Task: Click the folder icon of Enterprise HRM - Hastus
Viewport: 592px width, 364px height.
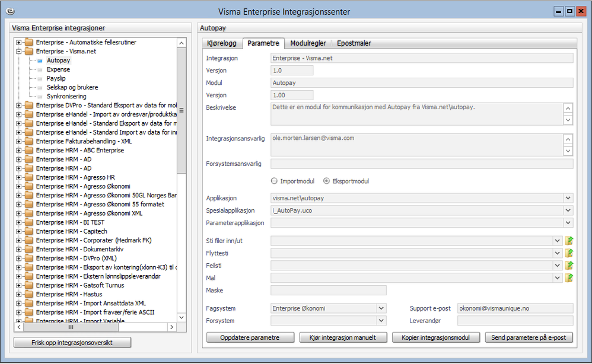Action: point(29,294)
